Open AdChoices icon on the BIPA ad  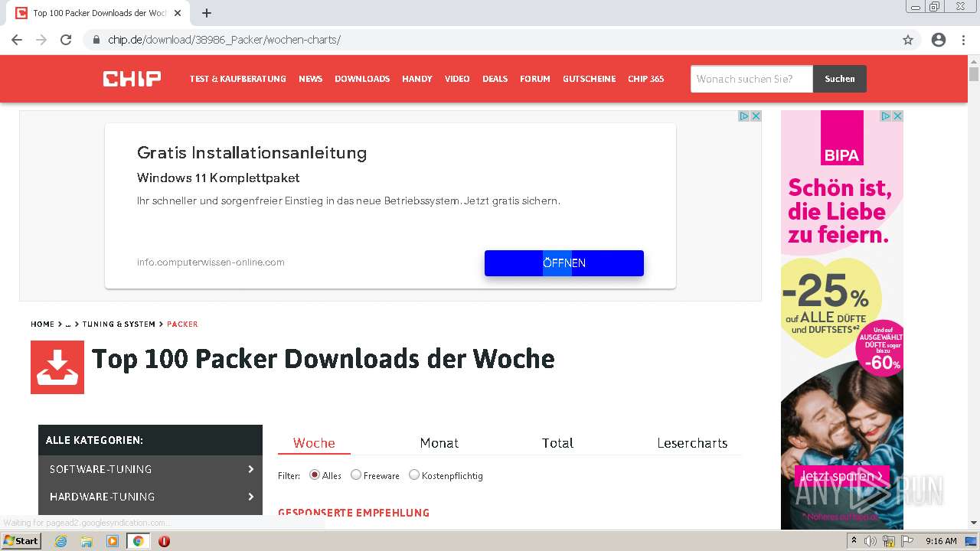(885, 116)
